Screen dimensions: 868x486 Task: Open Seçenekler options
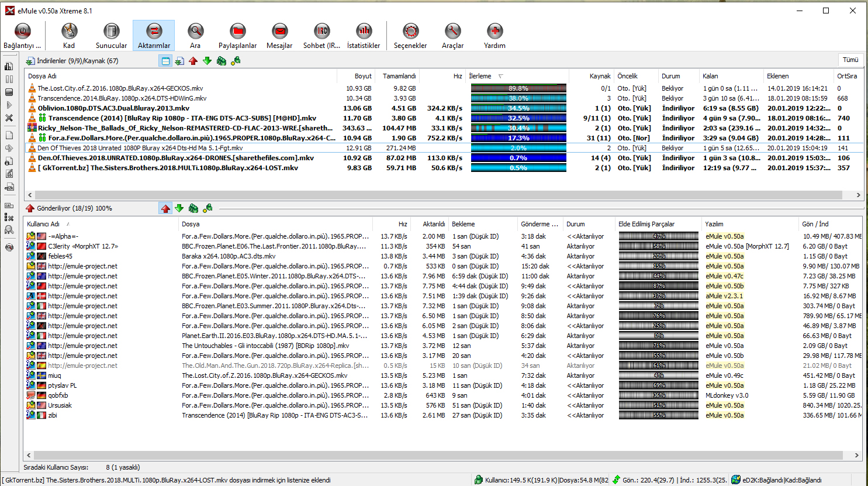(410, 35)
